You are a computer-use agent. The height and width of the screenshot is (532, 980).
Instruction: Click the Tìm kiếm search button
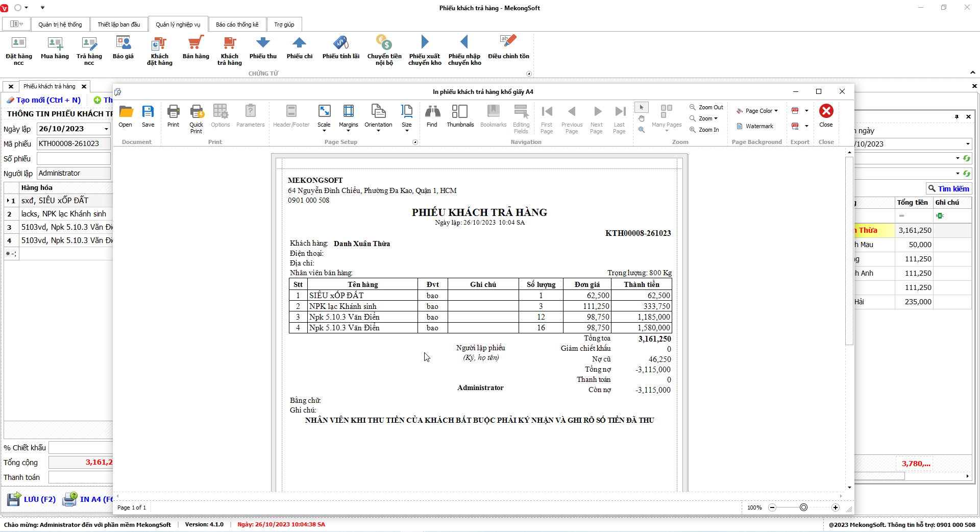tap(948, 189)
